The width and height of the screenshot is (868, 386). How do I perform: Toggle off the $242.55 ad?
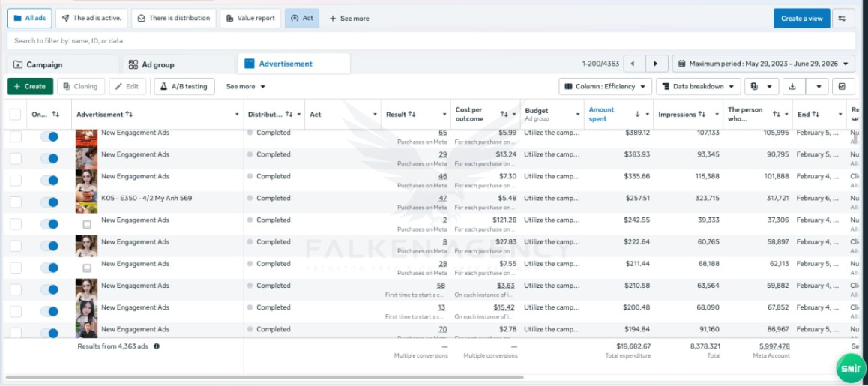coord(49,224)
